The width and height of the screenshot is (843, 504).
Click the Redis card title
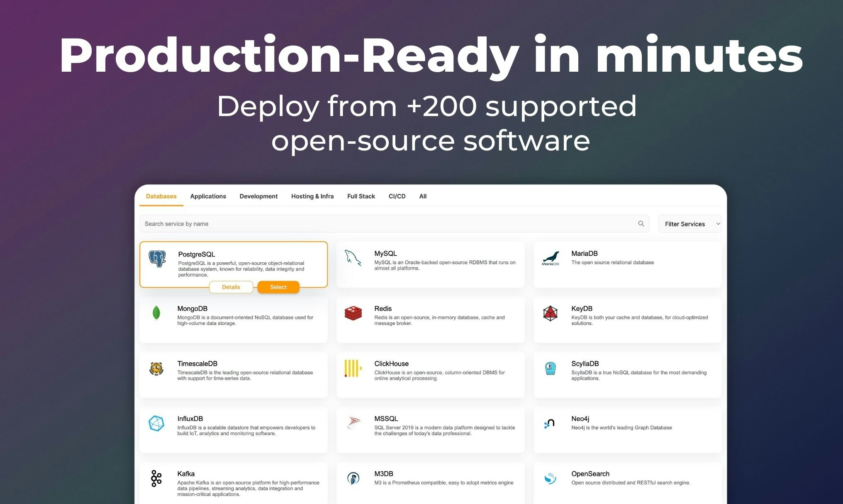coord(383,308)
